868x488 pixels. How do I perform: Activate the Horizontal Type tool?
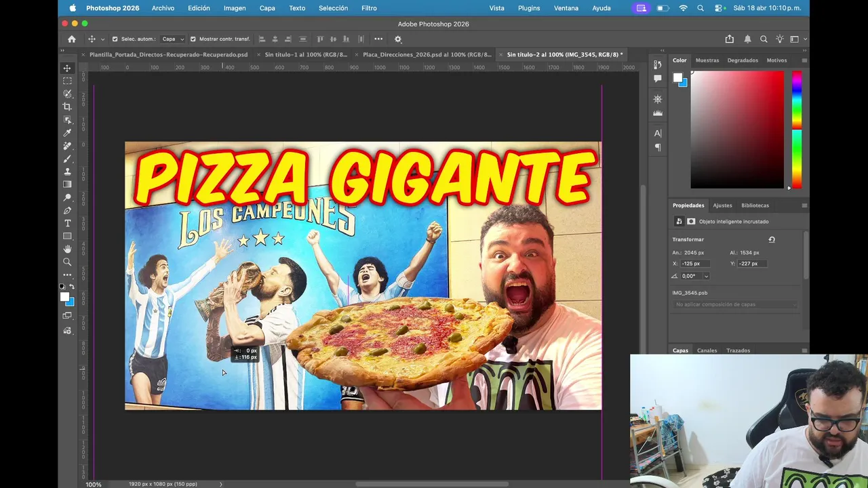coord(67,223)
